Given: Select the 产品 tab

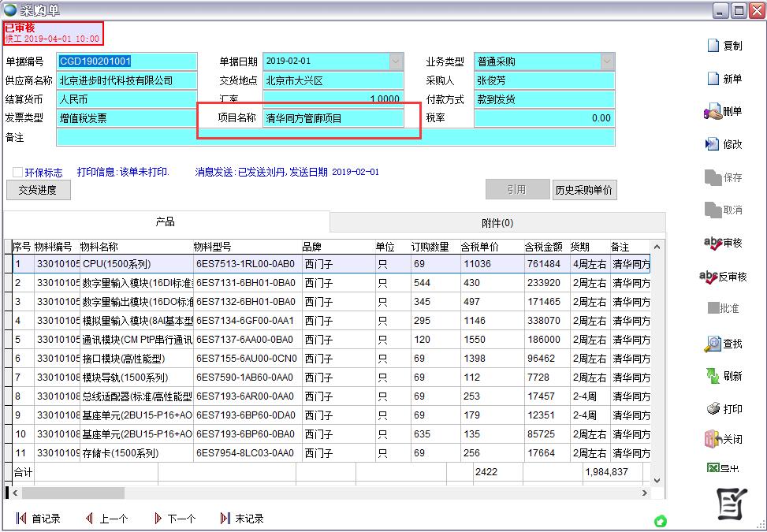Looking at the screenshot, I should [165, 221].
